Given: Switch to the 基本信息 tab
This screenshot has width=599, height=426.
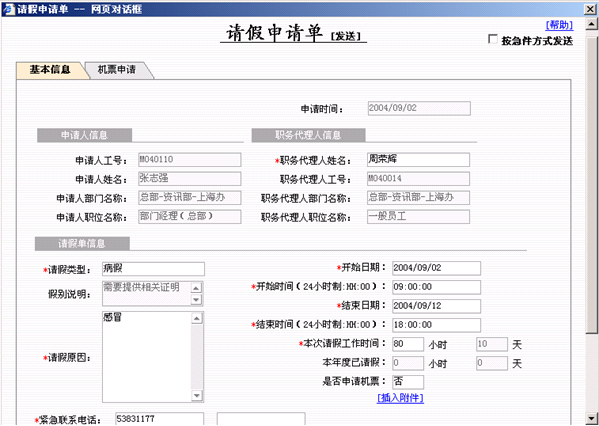Looking at the screenshot, I should 50,70.
